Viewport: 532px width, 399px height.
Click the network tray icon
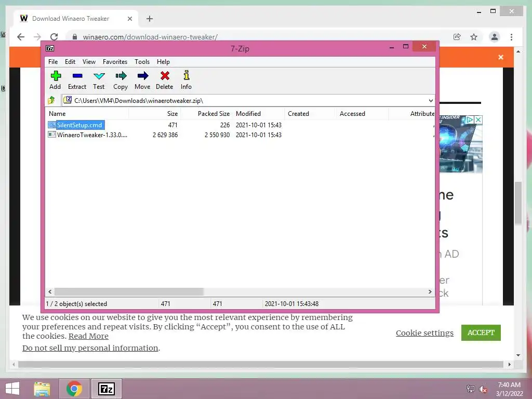(x=470, y=389)
